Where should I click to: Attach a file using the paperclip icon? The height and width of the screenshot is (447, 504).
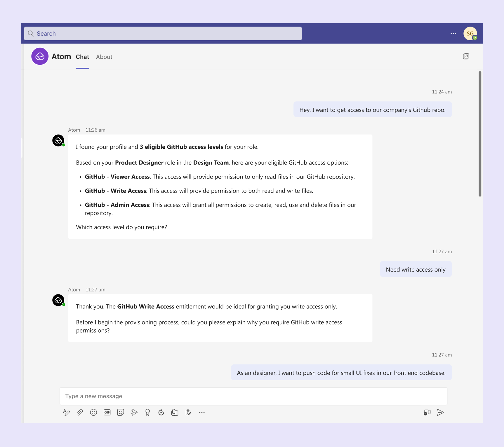(x=80, y=412)
